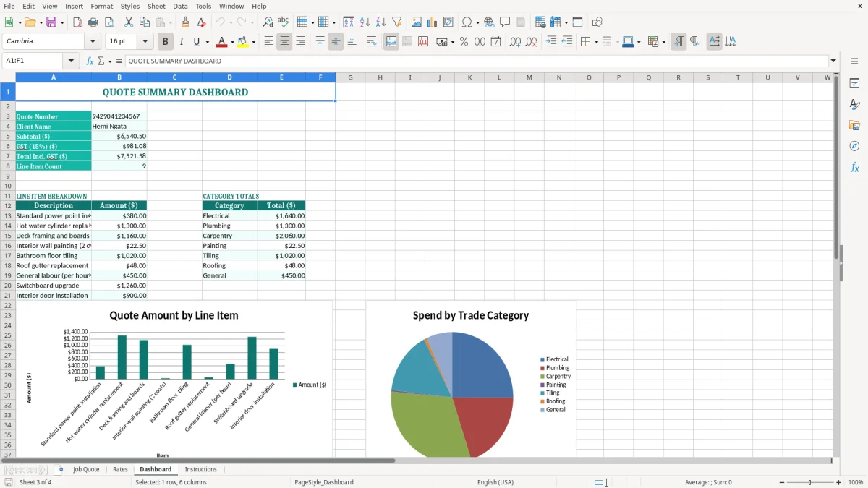
Task: Open the Sheet menu
Action: point(156,6)
